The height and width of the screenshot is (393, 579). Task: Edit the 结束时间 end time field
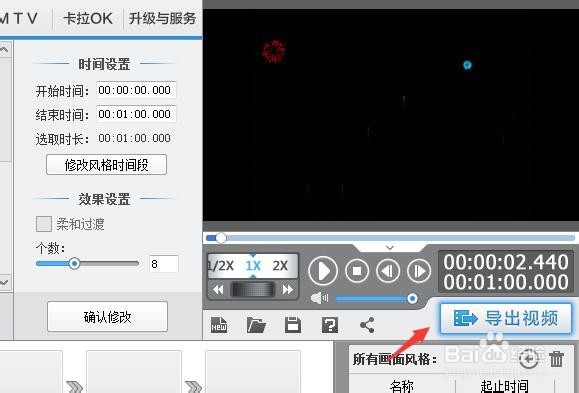[136, 114]
